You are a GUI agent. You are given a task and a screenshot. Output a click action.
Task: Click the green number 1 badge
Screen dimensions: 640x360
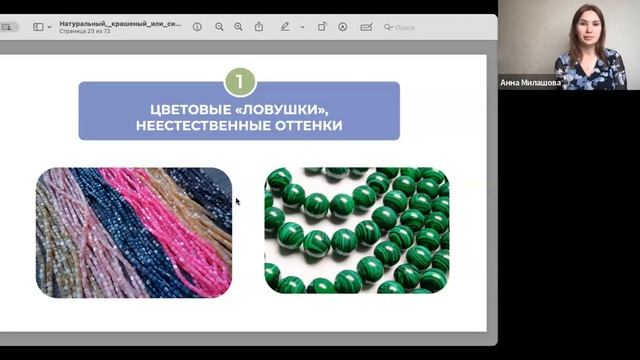[x=240, y=82]
